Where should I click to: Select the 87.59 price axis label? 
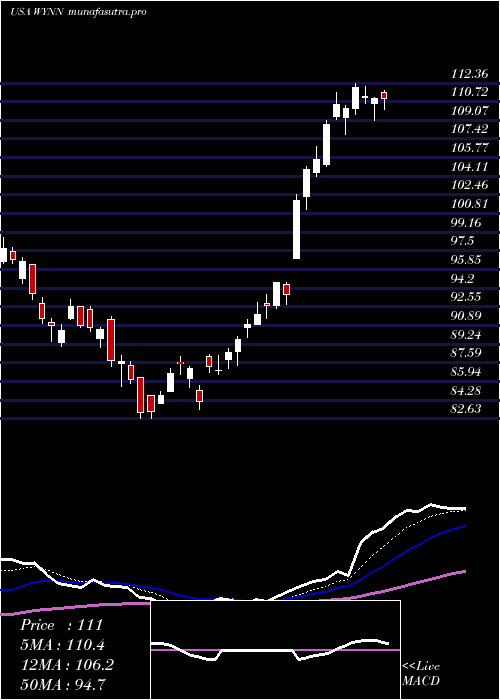pos(467,354)
